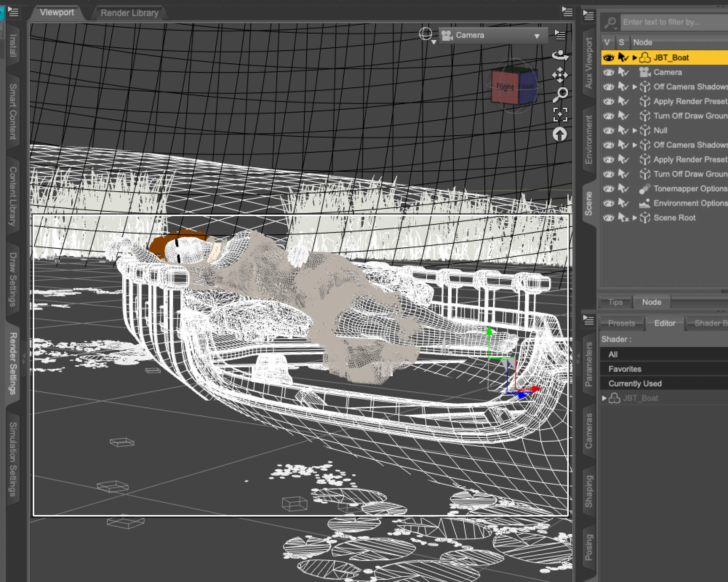This screenshot has height=582, width=728.
Task: Click the view cube Right face
Action: pos(505,87)
